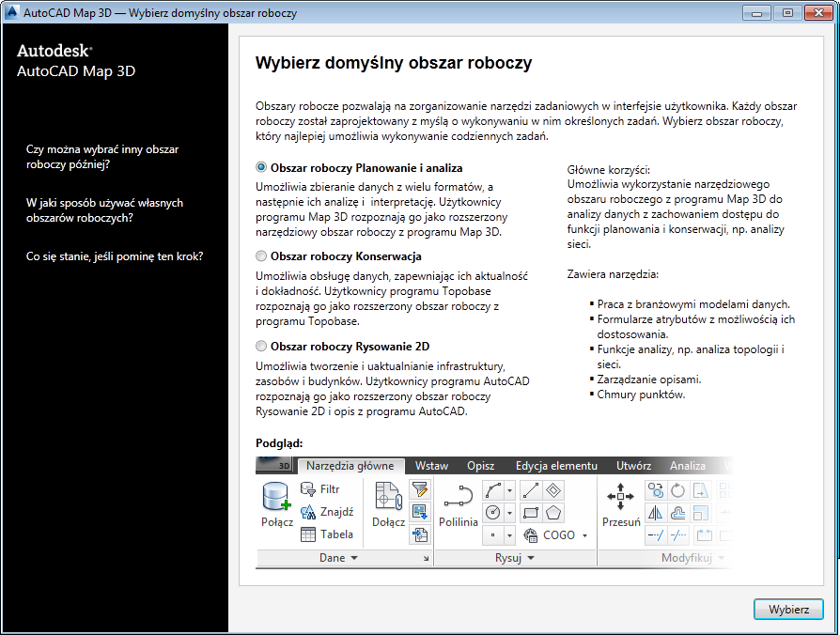Screen dimensions: 840x635
Task: Click the line tool icon
Action: click(x=530, y=490)
